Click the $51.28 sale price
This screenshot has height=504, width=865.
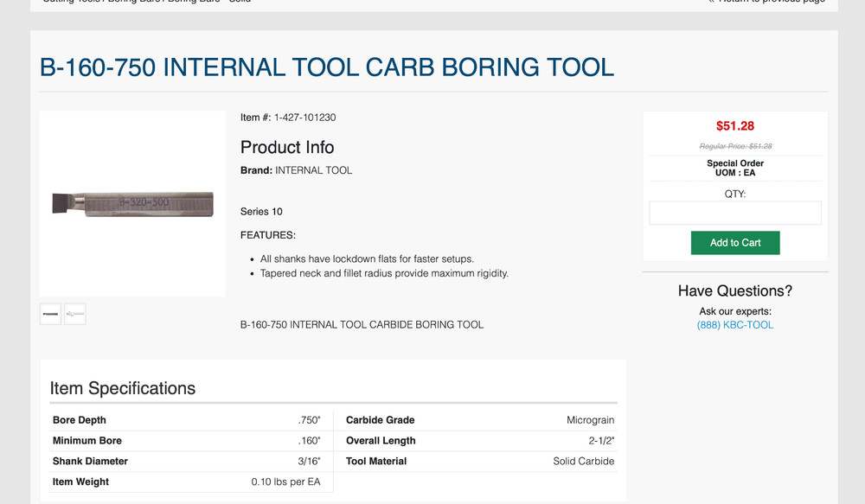(x=734, y=125)
